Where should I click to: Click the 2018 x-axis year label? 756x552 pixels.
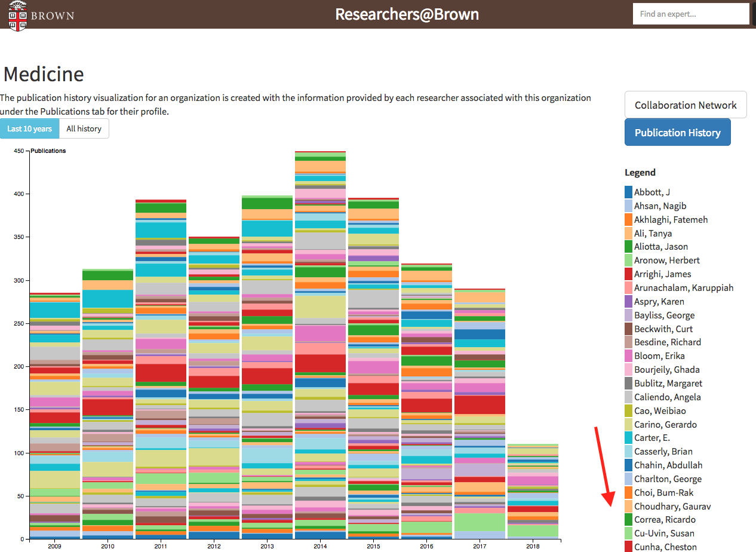click(x=532, y=546)
